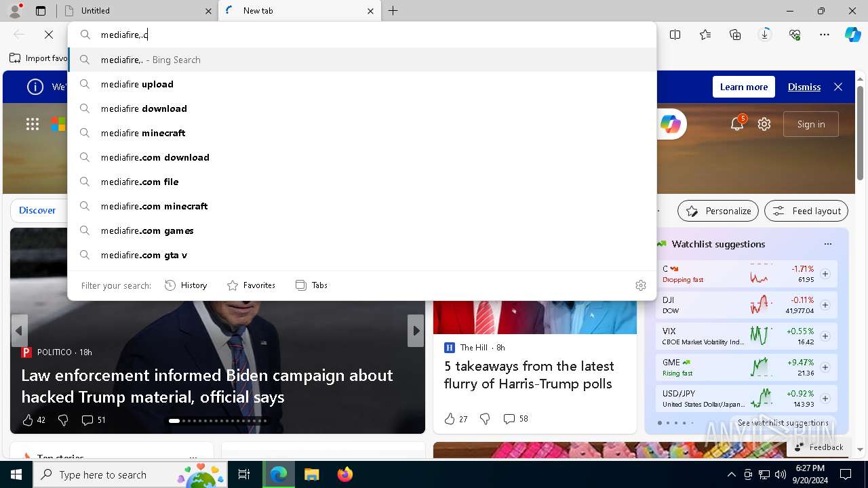Screen dimensions: 868x488
Task: Open Task View on the taskbar
Action: pos(244,474)
